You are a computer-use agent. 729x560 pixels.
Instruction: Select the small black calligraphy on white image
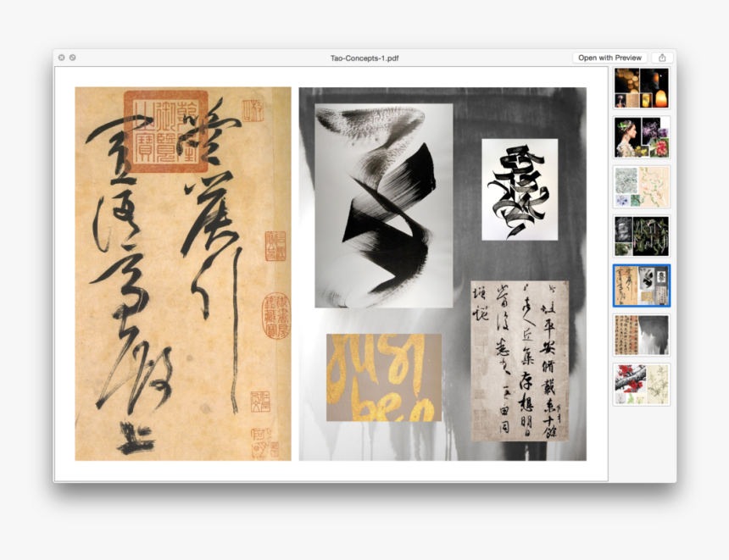pyautogui.click(x=520, y=189)
